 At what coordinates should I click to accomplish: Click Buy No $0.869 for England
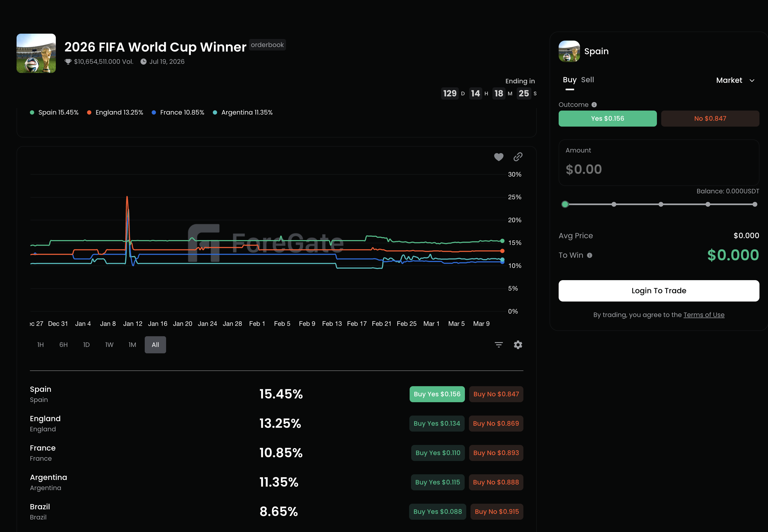click(496, 423)
